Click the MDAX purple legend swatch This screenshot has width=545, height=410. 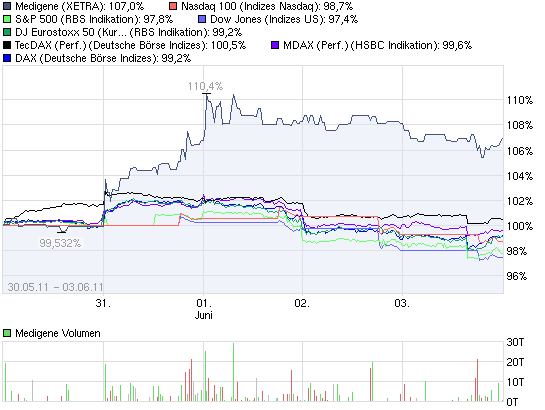[x=275, y=45]
